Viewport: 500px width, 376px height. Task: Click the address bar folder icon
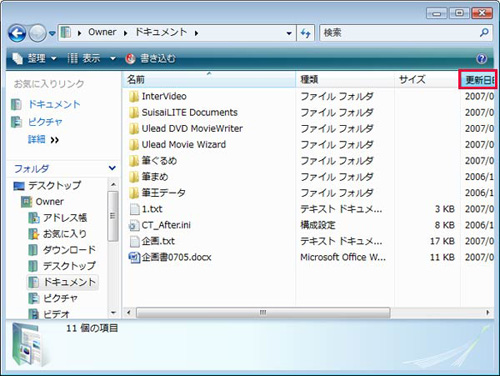(66, 33)
